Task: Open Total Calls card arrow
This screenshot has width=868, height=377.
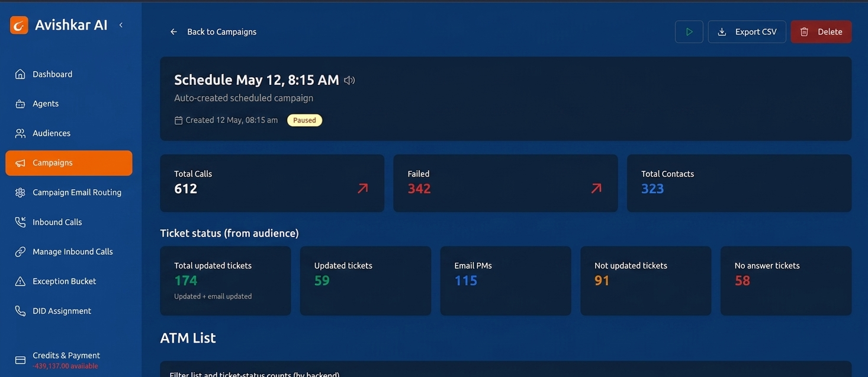Action: click(363, 188)
